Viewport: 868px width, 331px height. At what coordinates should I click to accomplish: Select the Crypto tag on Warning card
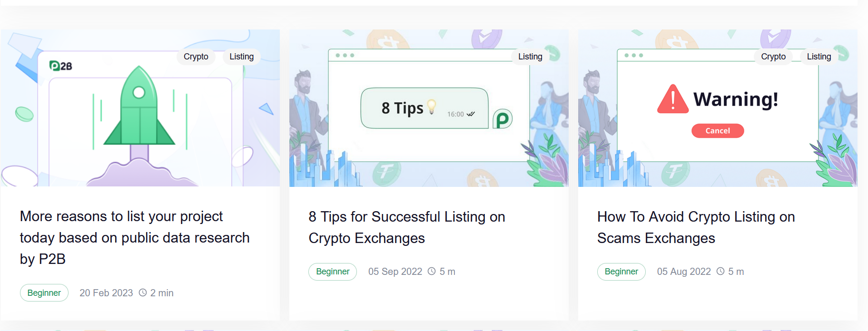coord(773,57)
